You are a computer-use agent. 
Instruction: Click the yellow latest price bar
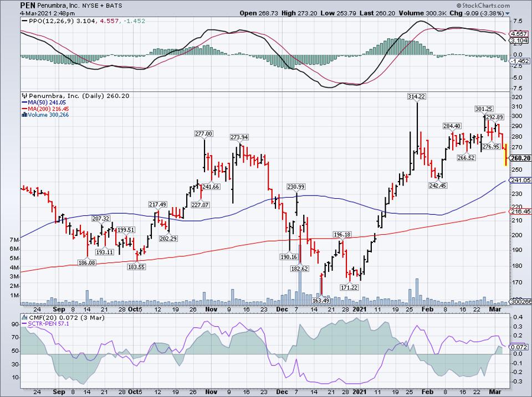(x=505, y=154)
